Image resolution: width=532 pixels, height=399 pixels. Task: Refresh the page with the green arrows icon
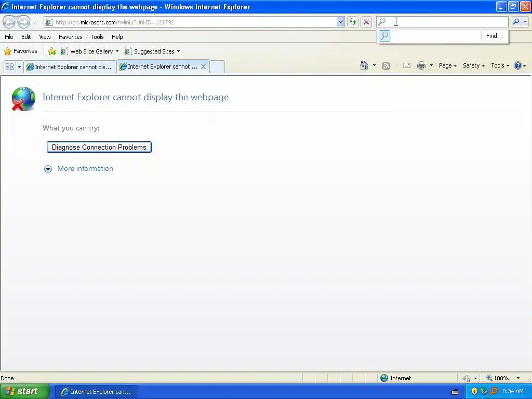(353, 22)
